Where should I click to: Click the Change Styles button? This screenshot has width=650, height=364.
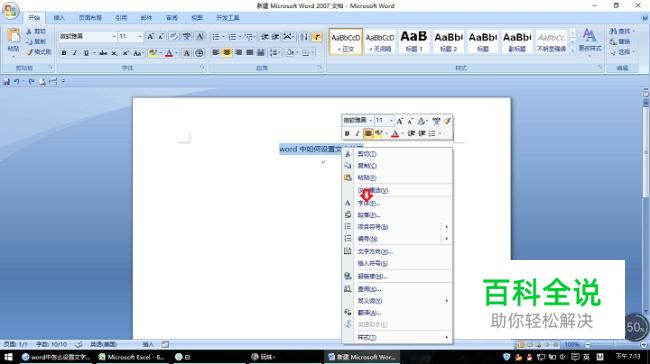pos(590,41)
